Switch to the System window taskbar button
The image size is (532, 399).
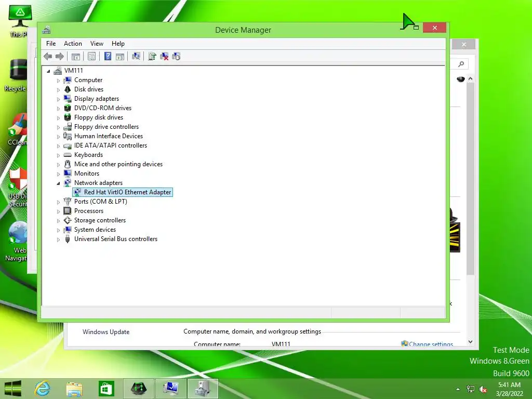(170, 389)
